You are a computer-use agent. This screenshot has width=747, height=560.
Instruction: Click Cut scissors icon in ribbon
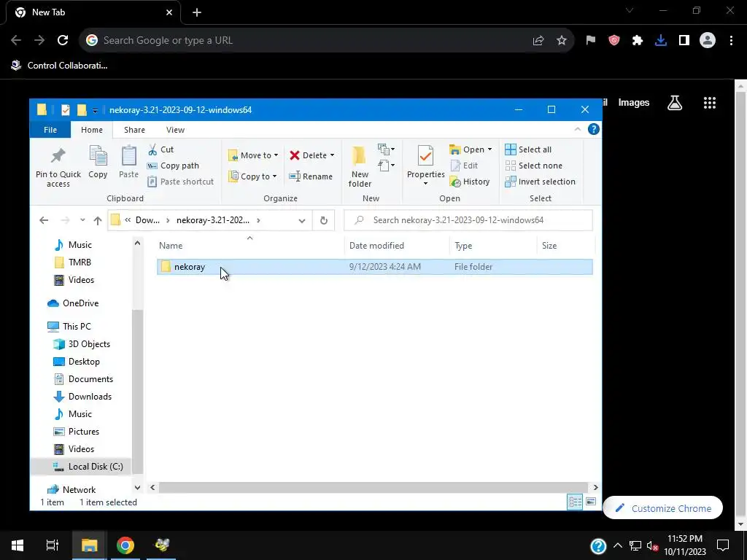(x=152, y=149)
